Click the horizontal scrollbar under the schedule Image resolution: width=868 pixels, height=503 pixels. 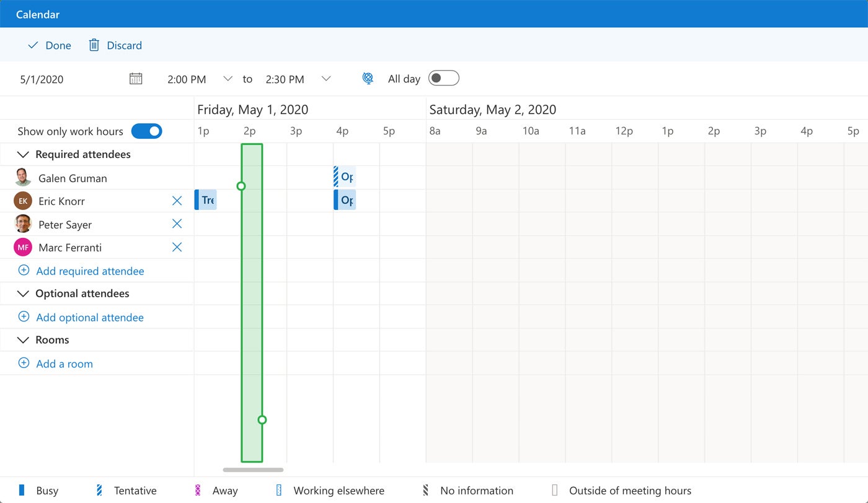[253, 470]
